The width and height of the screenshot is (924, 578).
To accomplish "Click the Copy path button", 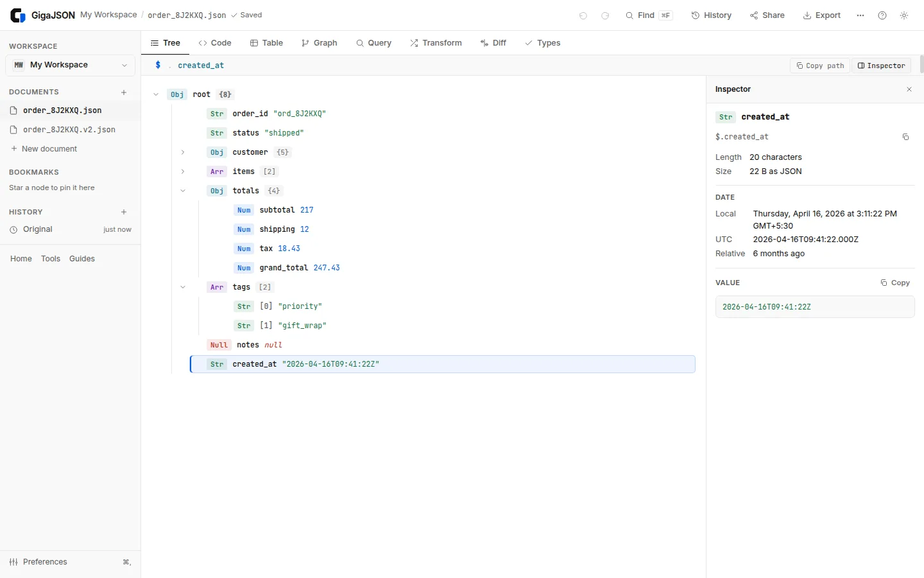I will pyautogui.click(x=820, y=66).
